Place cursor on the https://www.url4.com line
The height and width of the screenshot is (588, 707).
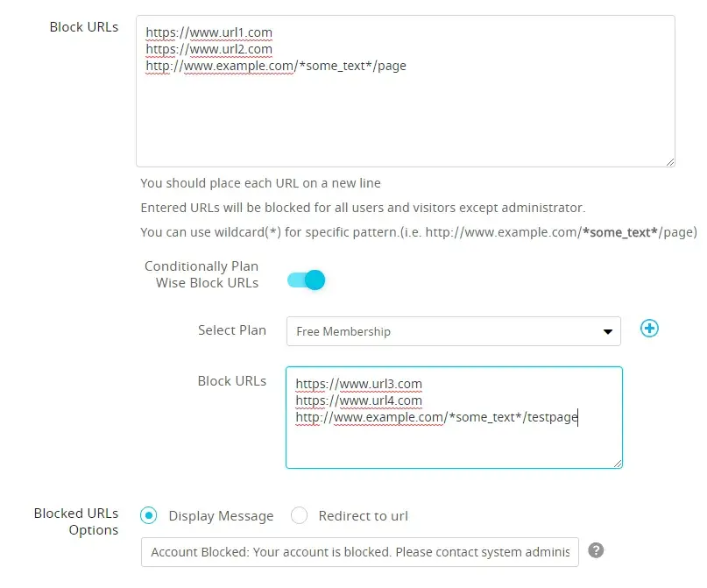point(359,400)
